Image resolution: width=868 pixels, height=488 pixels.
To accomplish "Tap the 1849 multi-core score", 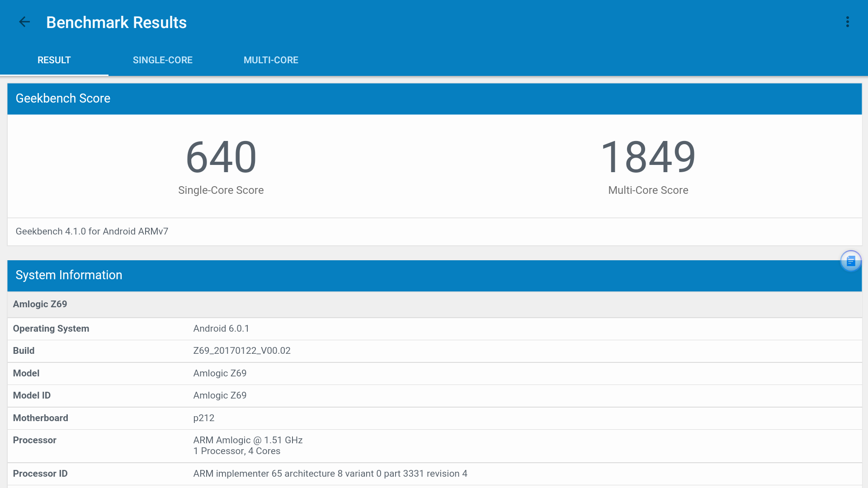I will point(648,157).
